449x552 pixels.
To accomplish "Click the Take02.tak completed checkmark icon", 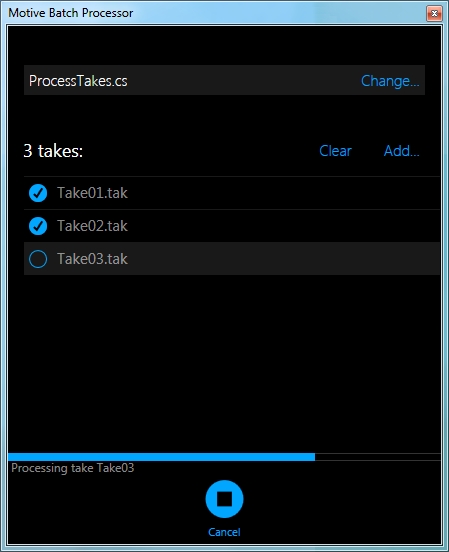I will point(38,226).
